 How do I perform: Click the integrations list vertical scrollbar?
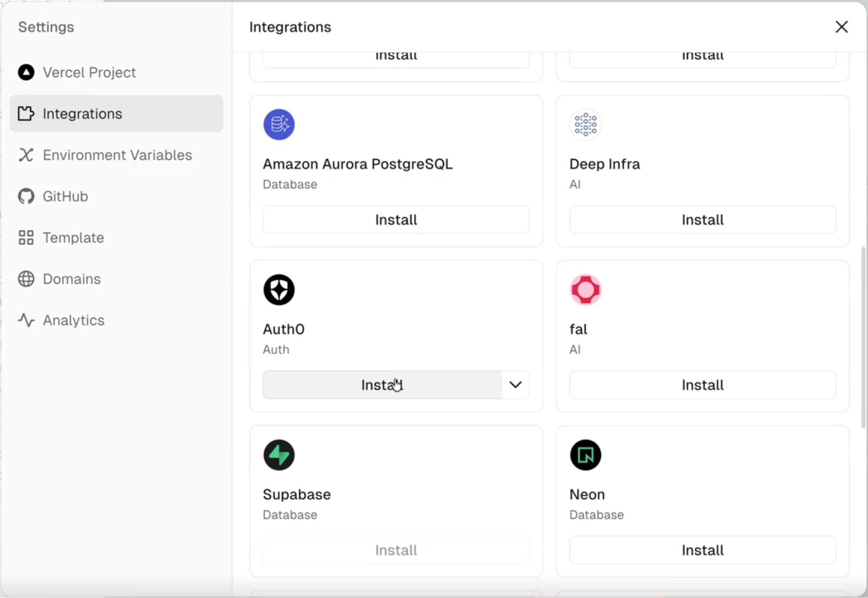[x=863, y=337]
